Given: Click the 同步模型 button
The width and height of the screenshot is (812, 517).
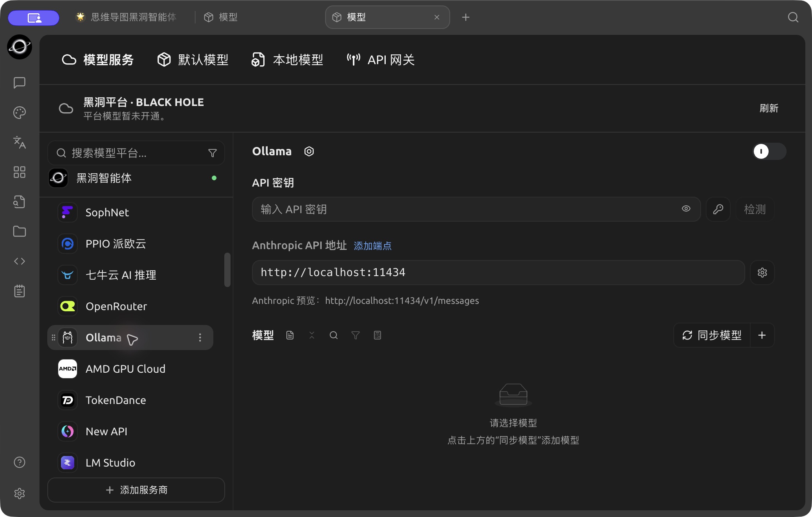Looking at the screenshot, I should (712, 335).
